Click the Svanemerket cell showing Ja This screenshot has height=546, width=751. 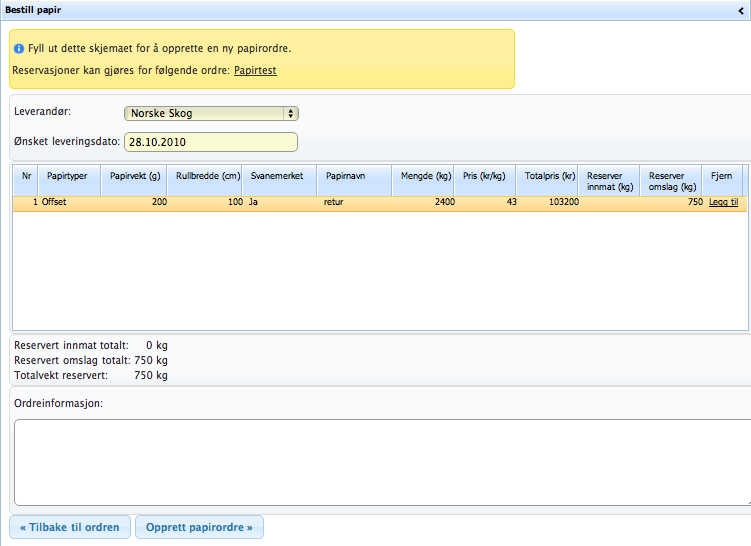(279, 202)
